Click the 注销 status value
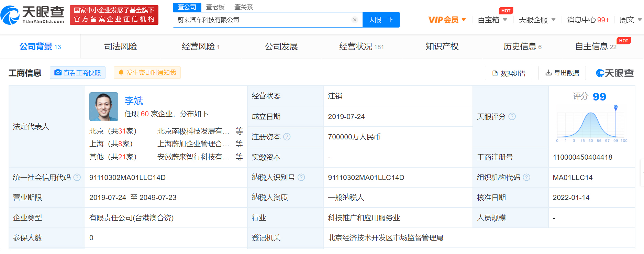 click(x=335, y=96)
